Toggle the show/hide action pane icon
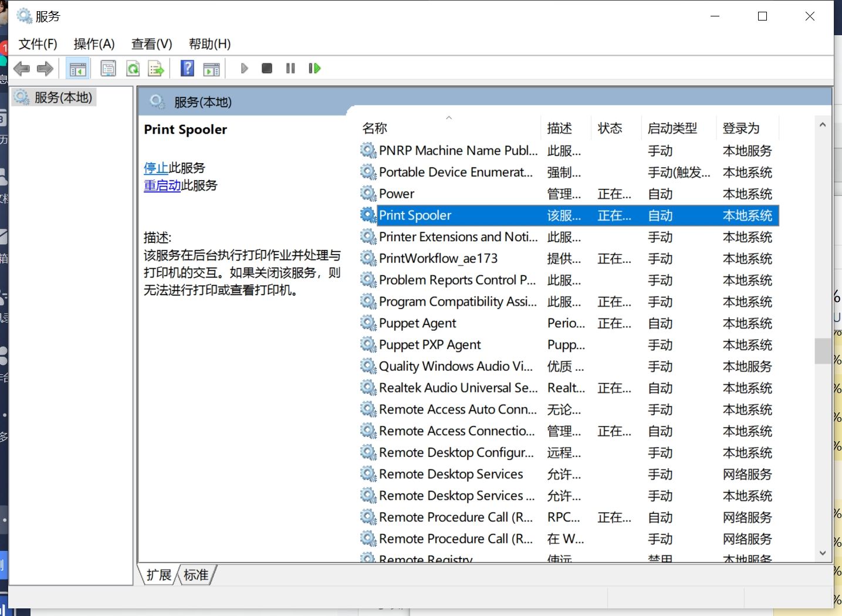Screen dimensions: 842x616 click(x=211, y=69)
